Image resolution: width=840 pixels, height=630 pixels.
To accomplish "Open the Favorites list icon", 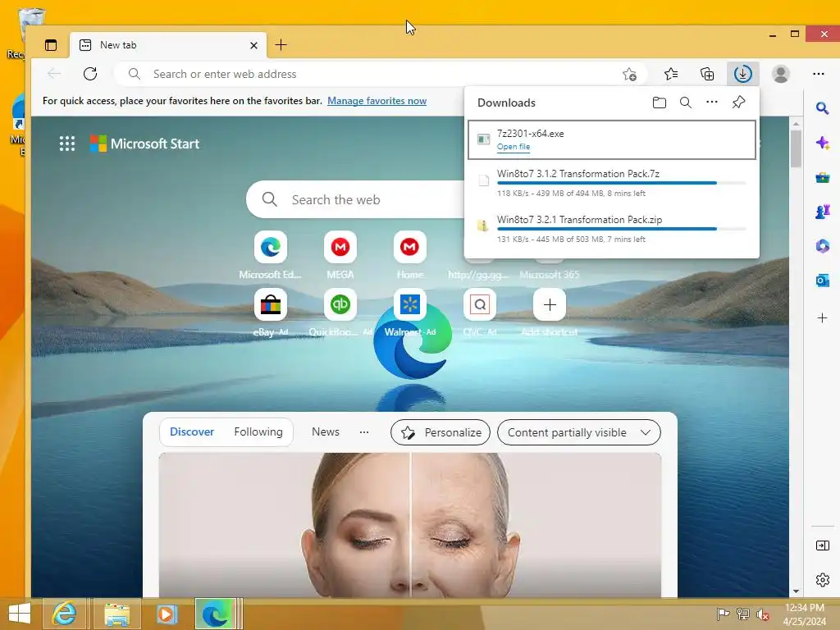I will pos(671,74).
